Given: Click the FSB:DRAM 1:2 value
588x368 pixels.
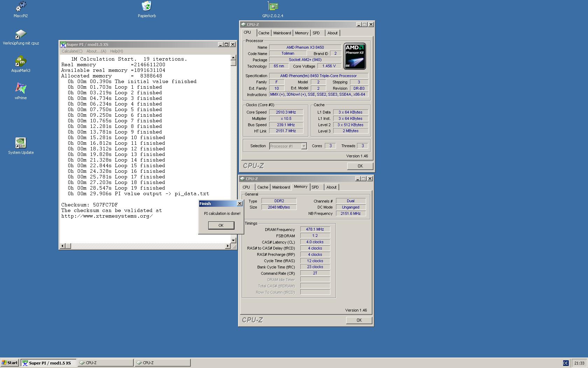Looking at the screenshot, I should 315,236.
